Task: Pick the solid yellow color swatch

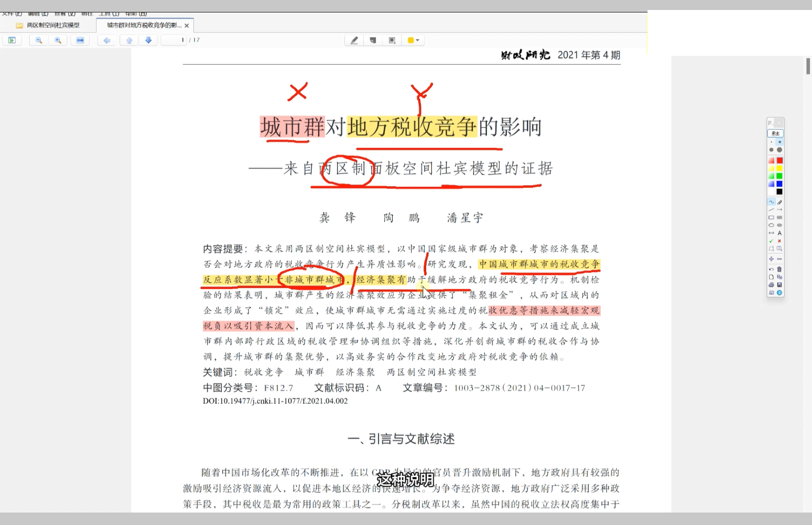Action: pyautogui.click(x=780, y=169)
